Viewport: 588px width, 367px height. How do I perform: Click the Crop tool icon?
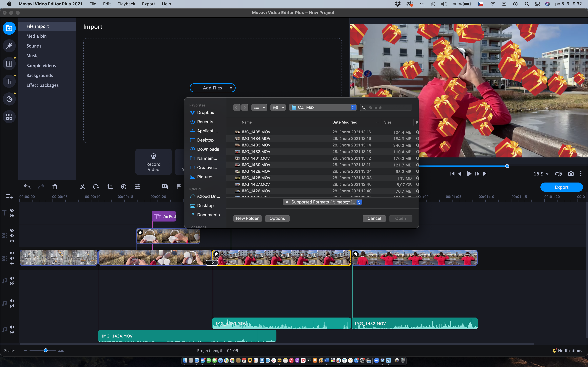[110, 187]
